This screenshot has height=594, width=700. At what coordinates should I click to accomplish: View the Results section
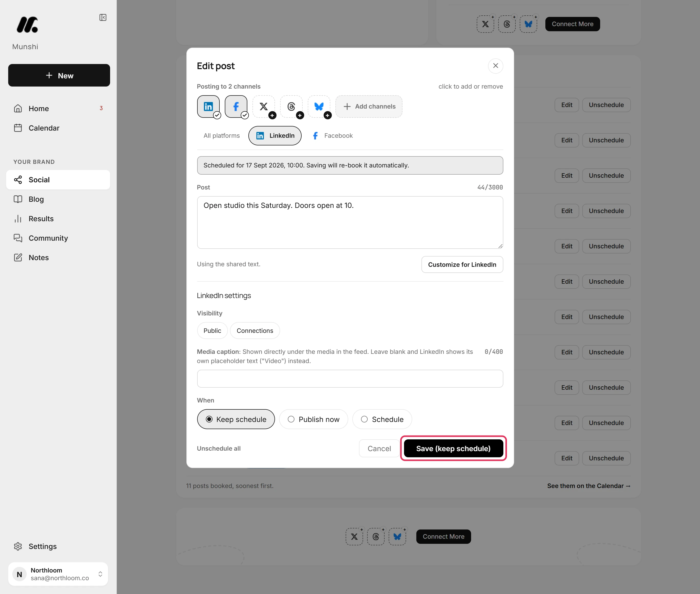coord(58,219)
